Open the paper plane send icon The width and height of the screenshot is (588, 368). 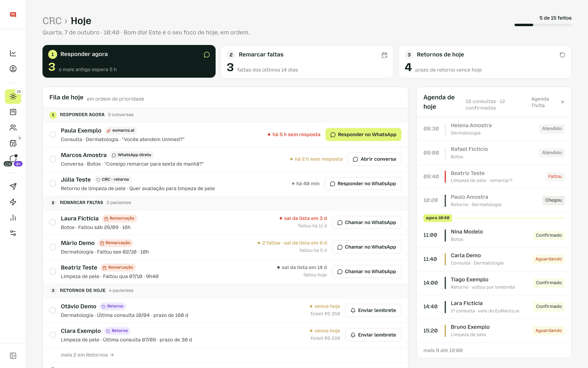(13, 186)
